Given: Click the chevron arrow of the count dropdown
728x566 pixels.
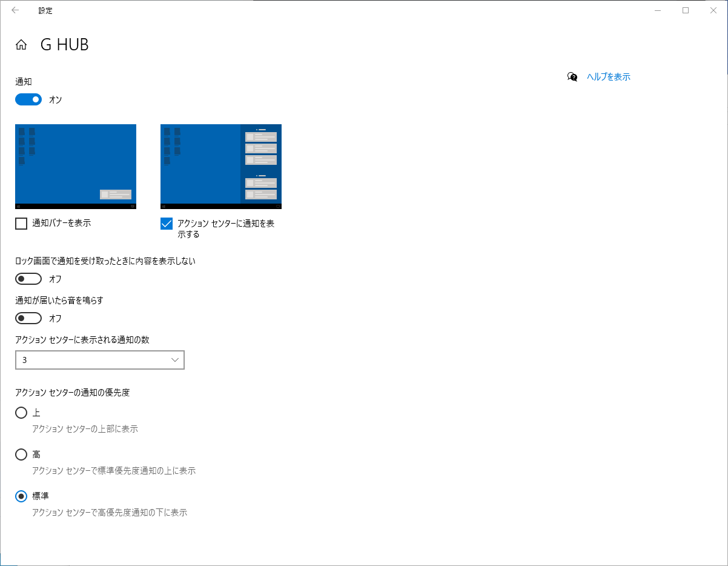Looking at the screenshot, I should [175, 360].
